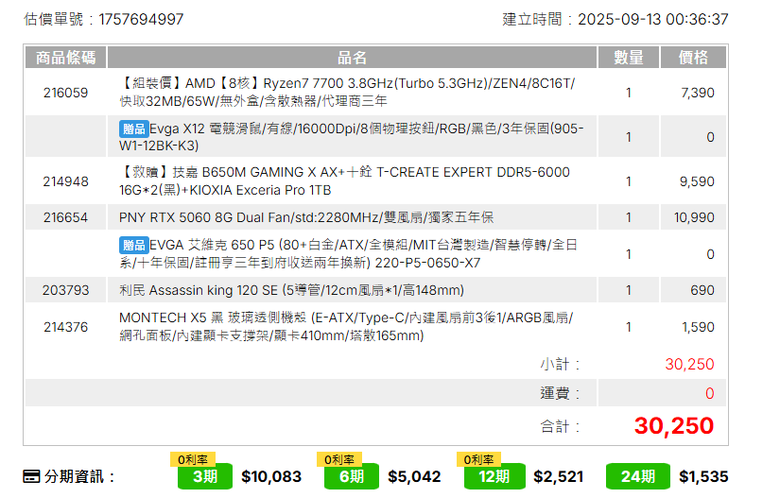Click the installment amount $1,535
Image resolution: width=780 pixels, height=498 pixels.
pos(703,477)
